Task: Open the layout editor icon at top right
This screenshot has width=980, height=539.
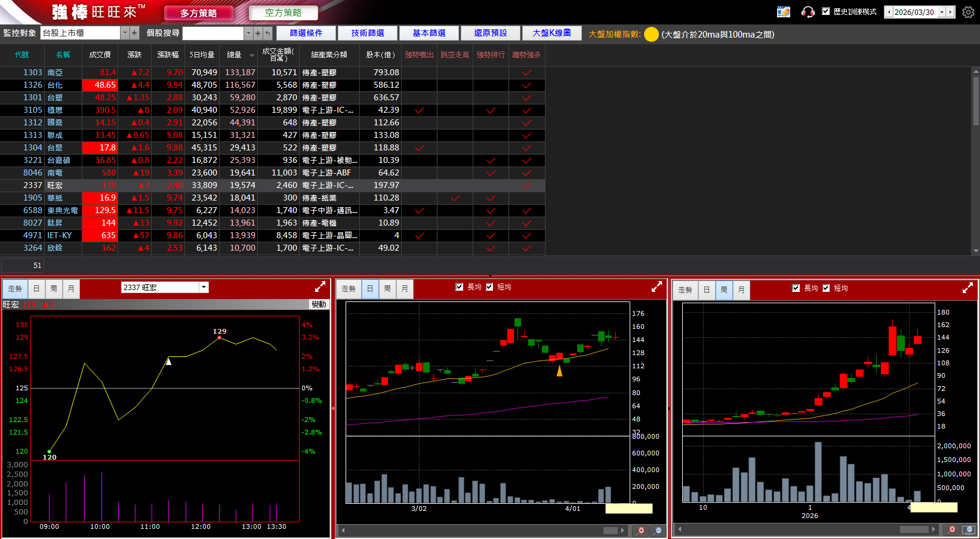Action: pyautogui.click(x=783, y=12)
